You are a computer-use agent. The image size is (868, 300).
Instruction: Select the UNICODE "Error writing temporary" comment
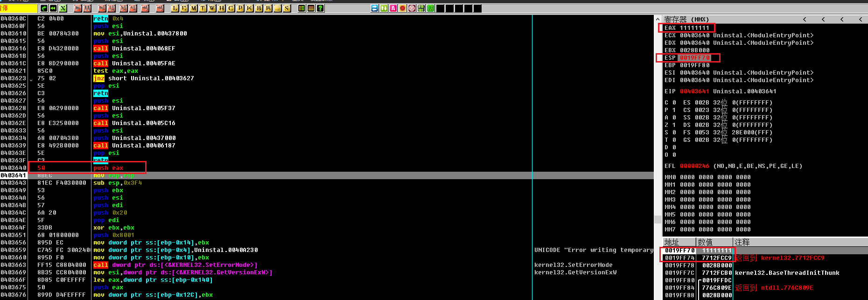(594, 250)
